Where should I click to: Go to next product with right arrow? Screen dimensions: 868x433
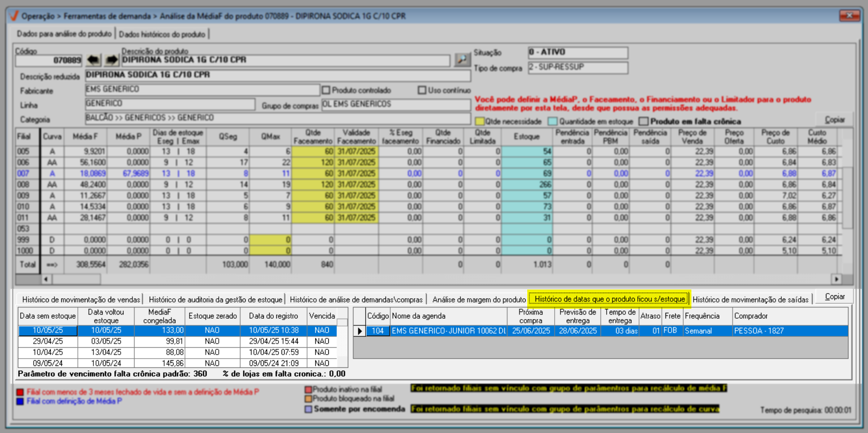pyautogui.click(x=111, y=60)
